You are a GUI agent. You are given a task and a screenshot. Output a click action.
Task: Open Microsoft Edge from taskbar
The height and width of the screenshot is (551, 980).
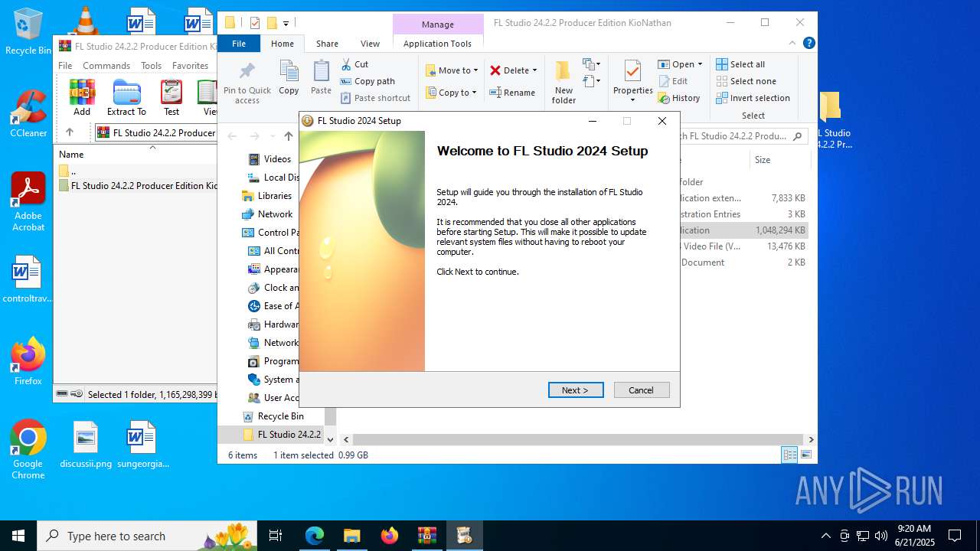[315, 536]
